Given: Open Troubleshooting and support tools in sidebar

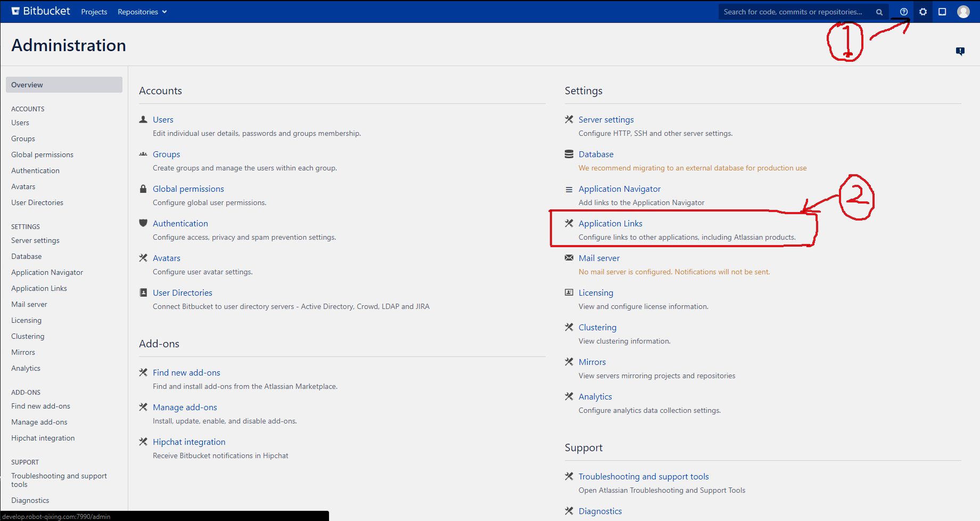Looking at the screenshot, I should tap(59, 480).
